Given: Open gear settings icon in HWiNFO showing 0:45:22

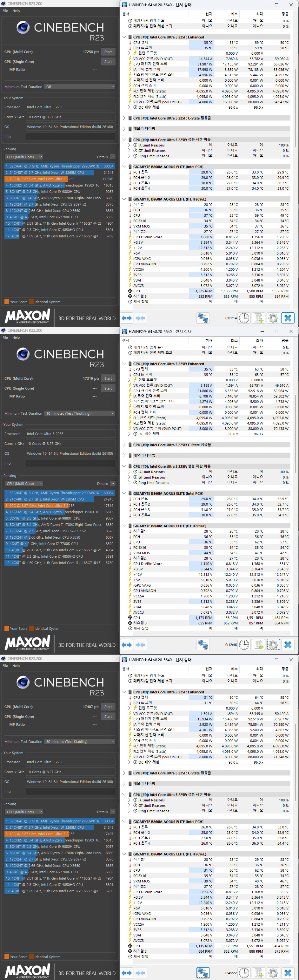Looking at the screenshot, I should click(273, 973).
